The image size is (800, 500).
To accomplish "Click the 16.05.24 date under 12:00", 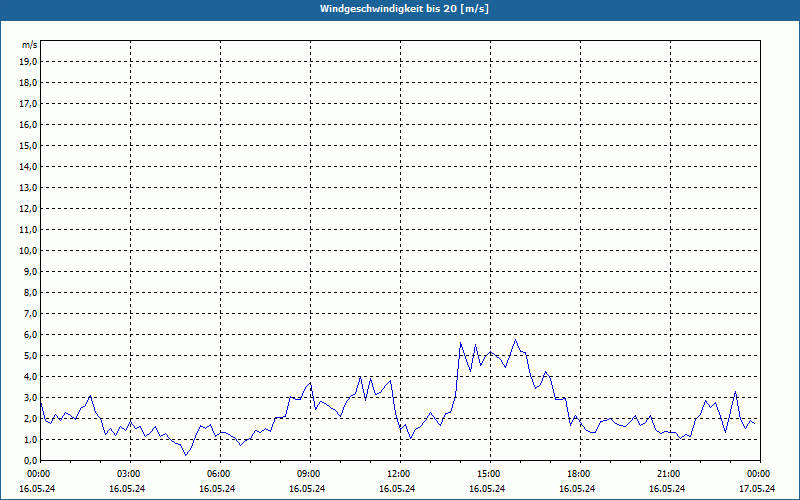I will [x=397, y=489].
